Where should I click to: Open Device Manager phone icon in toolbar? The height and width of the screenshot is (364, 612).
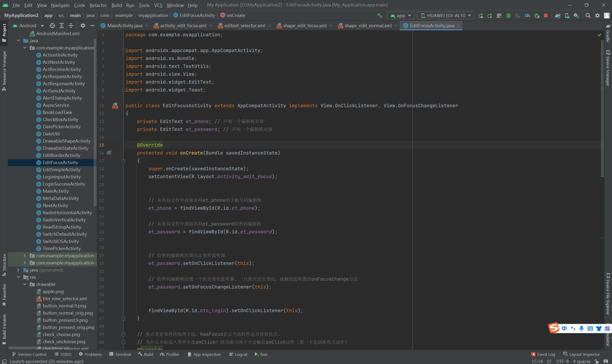click(x=567, y=16)
